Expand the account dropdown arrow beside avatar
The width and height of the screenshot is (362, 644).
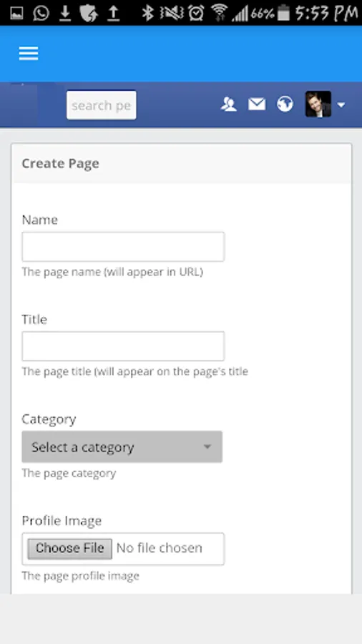coord(341,105)
